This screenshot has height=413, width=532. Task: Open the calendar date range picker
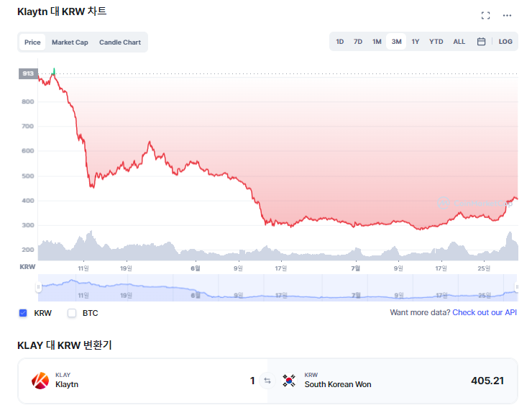pos(481,42)
